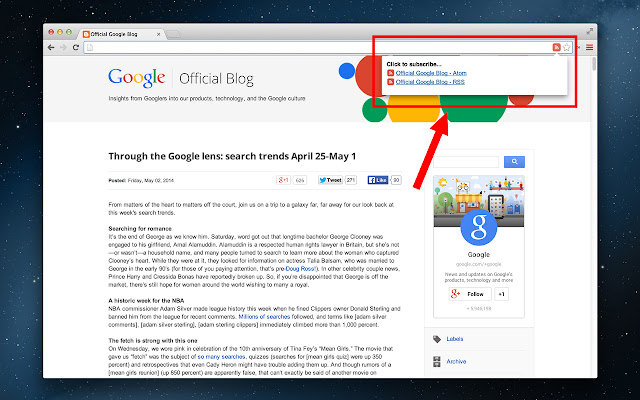Click the 'A historic week for the NBA' subheading
The image size is (640, 400).
(146, 300)
